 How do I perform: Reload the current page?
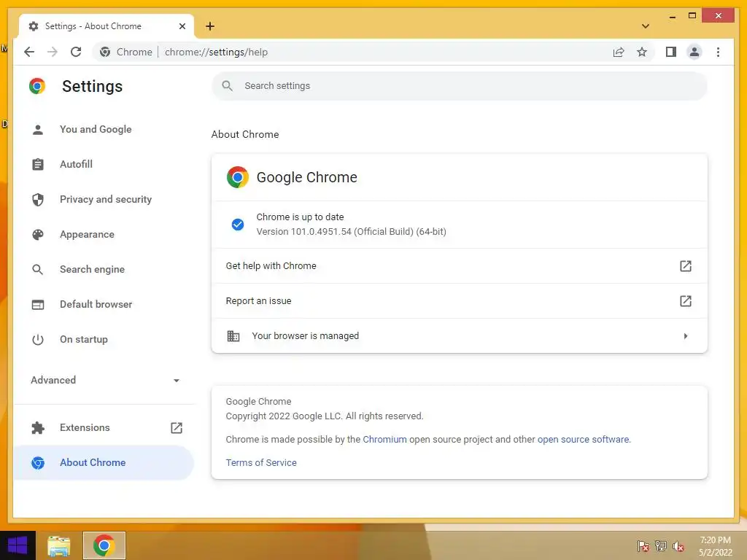(76, 52)
